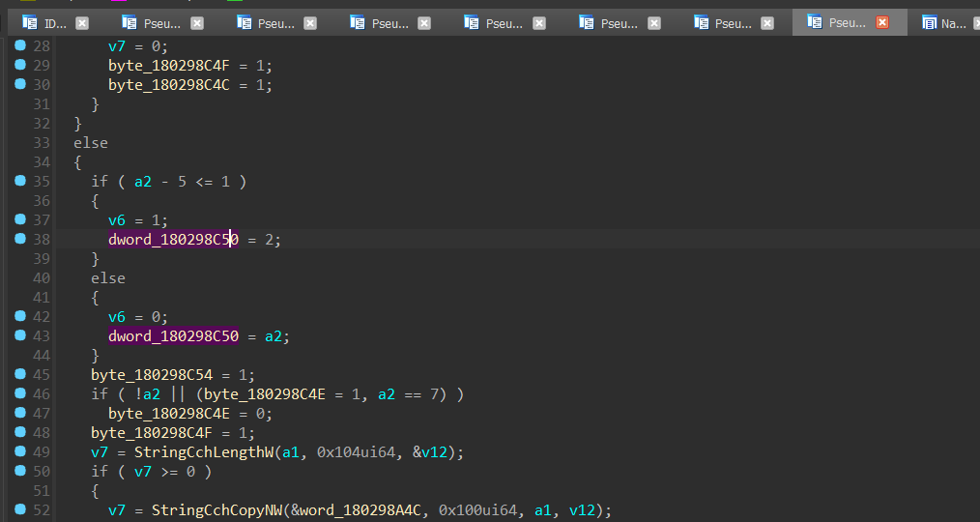Click constant 0x104ui64 on line 49

[x=357, y=452]
